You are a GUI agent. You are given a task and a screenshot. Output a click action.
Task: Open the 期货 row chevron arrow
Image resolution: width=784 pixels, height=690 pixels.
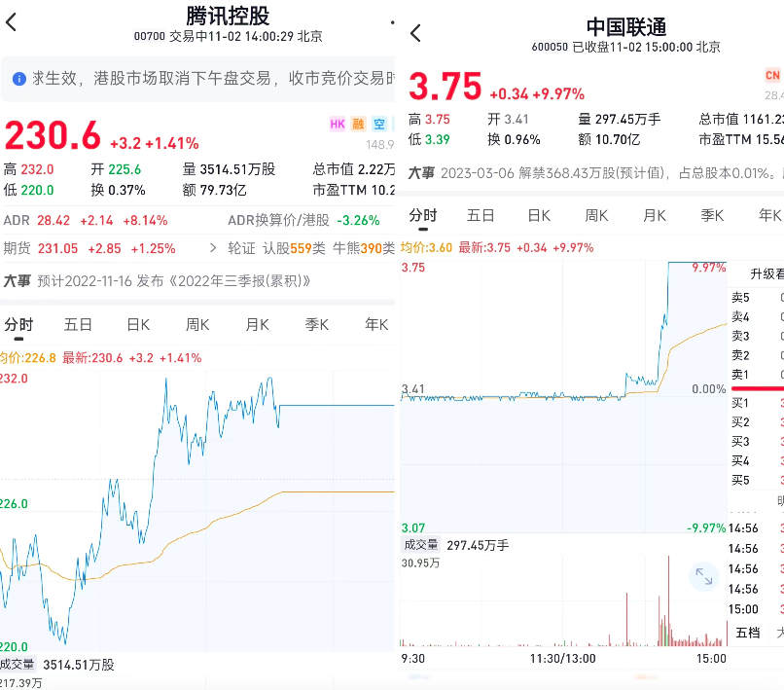click(213, 248)
